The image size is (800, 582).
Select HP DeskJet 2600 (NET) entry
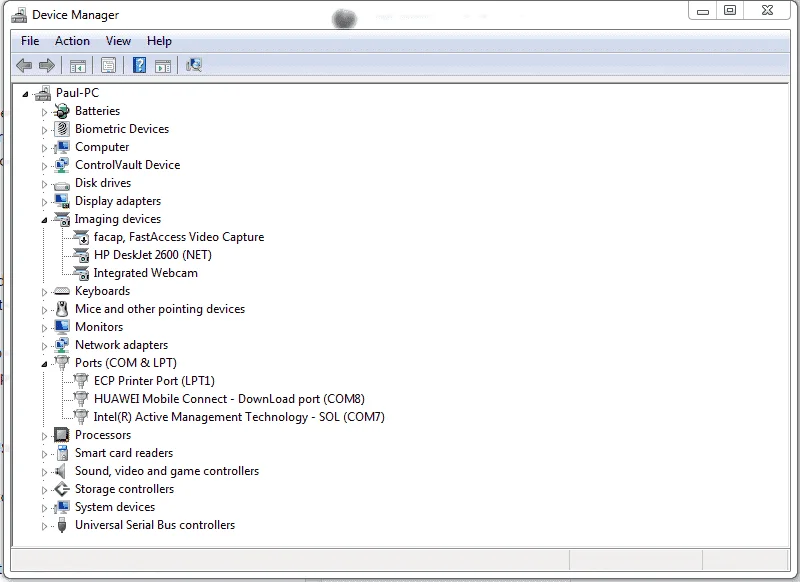point(153,255)
